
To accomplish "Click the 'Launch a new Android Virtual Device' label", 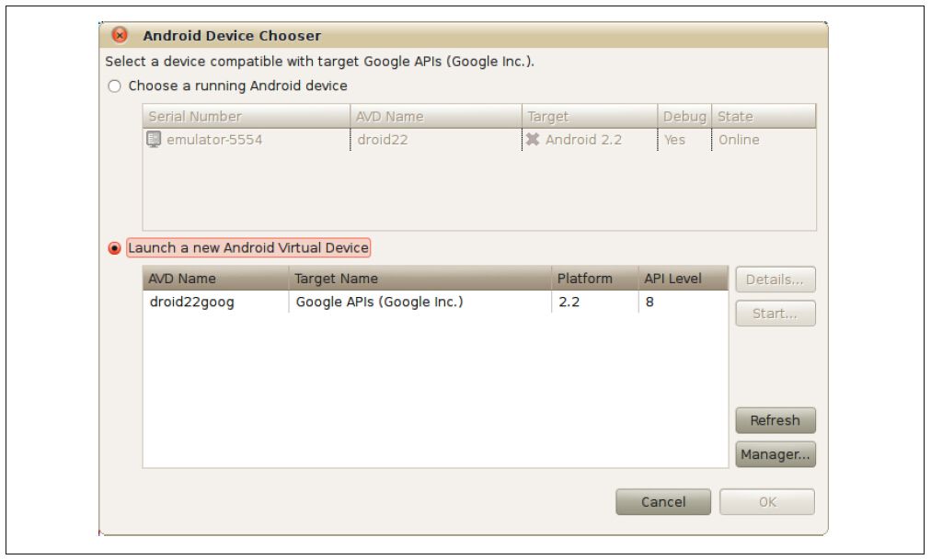I will 248,248.
